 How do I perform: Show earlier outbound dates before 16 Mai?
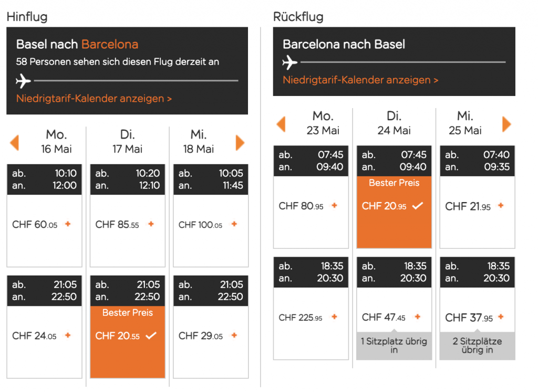[x=15, y=143]
